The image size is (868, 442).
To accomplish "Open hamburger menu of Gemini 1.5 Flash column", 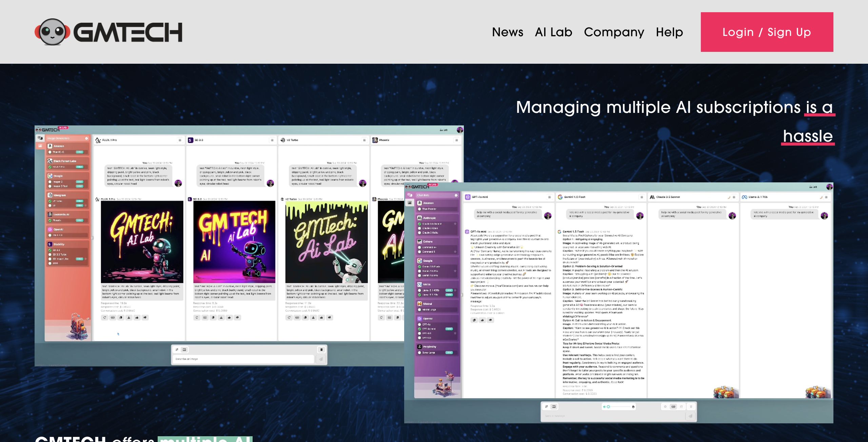I will point(642,197).
